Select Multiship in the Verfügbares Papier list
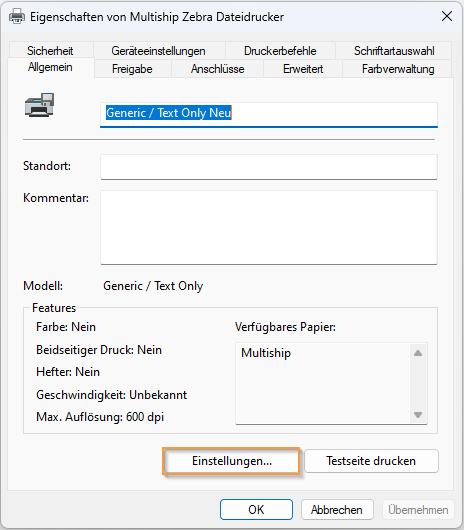This screenshot has height=530, width=464. pyautogui.click(x=266, y=353)
